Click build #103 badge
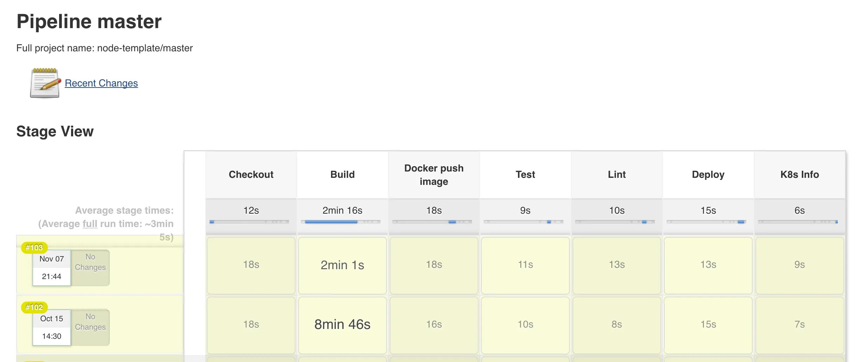 click(x=34, y=248)
